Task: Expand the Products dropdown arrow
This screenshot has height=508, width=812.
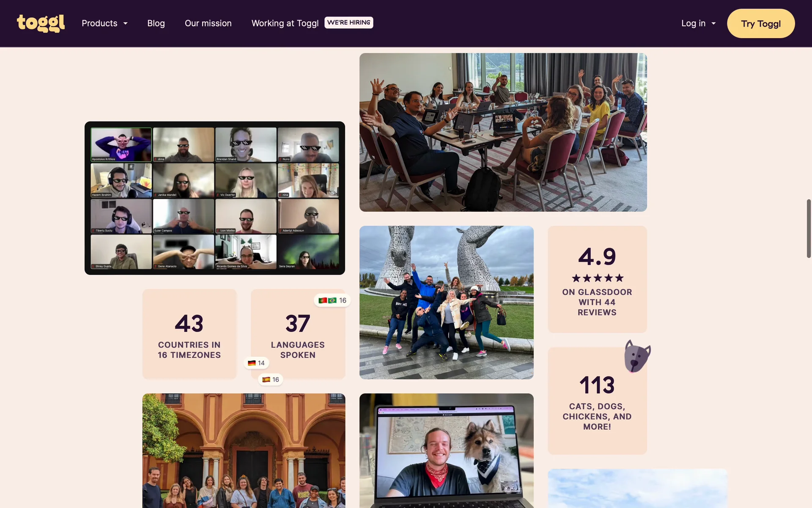Action: click(x=126, y=24)
